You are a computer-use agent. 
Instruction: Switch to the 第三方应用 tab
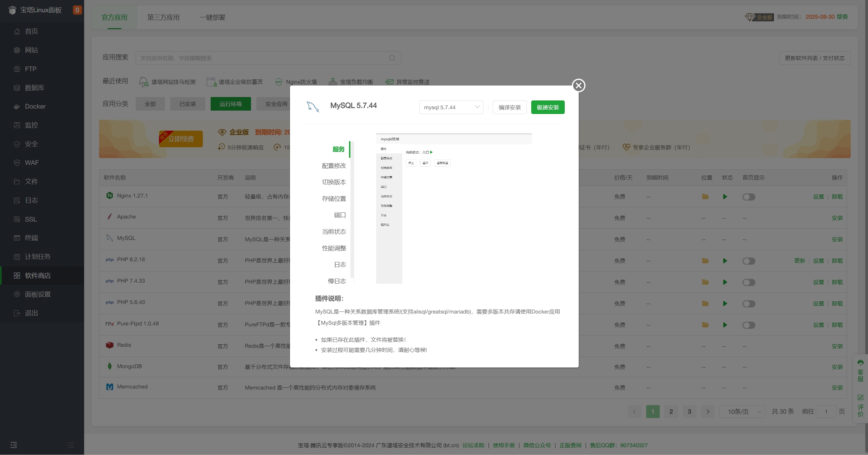click(163, 17)
